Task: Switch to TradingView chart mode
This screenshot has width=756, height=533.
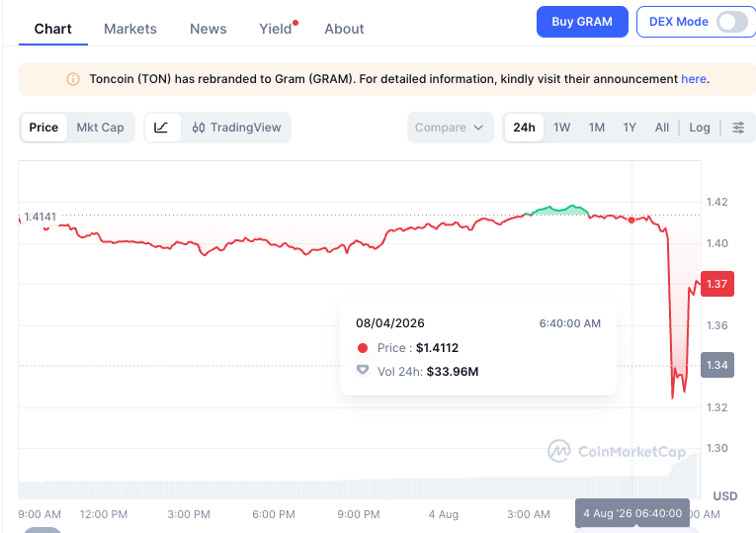Action: click(236, 128)
